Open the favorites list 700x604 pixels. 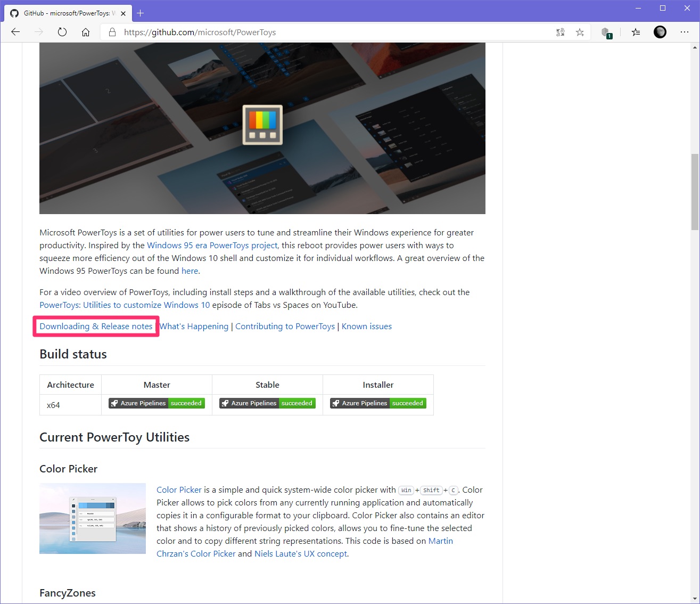(x=636, y=32)
